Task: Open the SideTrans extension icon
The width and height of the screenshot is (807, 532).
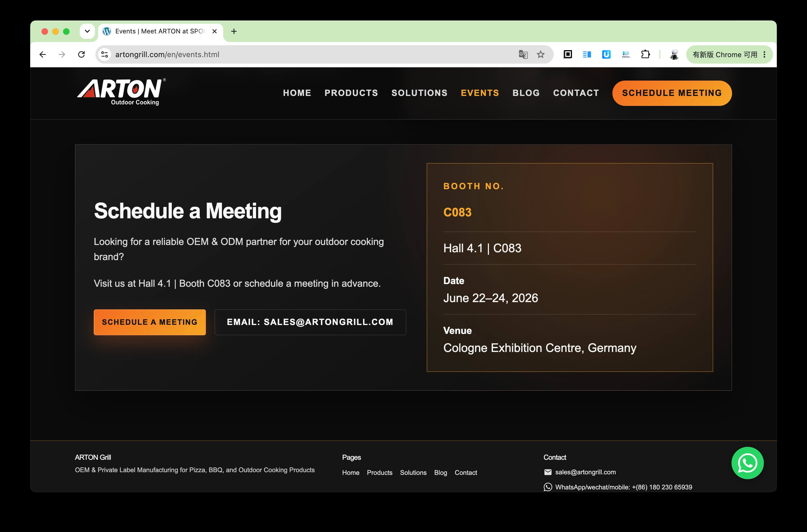Action: point(626,54)
